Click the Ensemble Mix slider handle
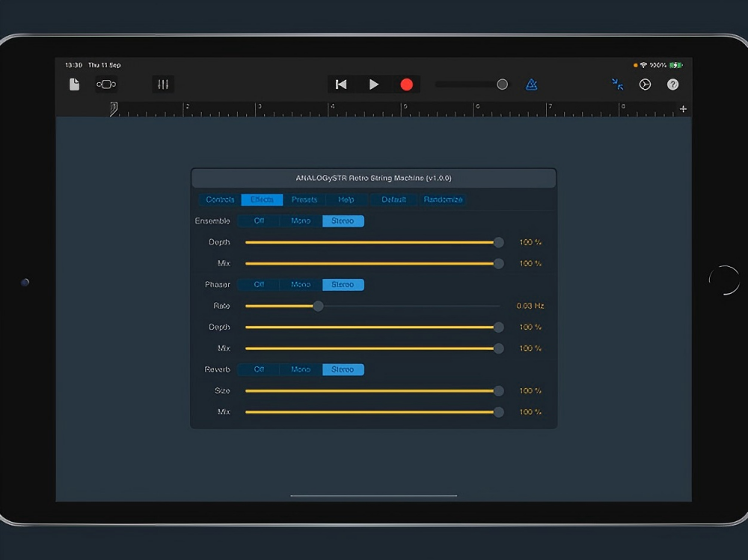Viewport: 748px width, 560px height. (498, 263)
